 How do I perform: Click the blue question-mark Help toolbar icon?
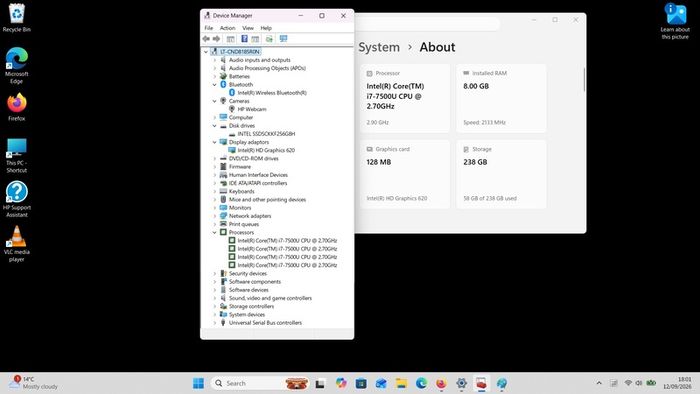(x=244, y=39)
